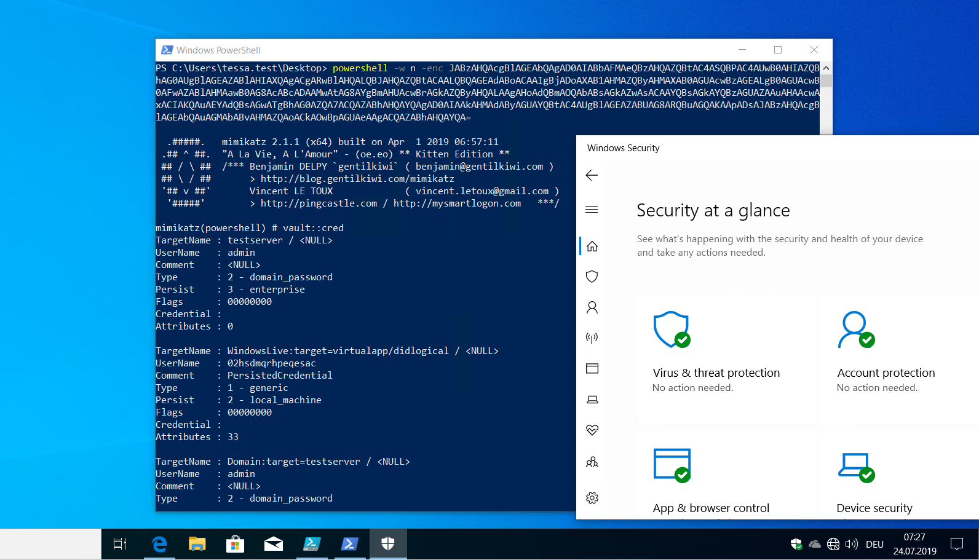The width and height of the screenshot is (979, 560).
Task: Open Device security laptop sidebar icon
Action: [x=592, y=400]
